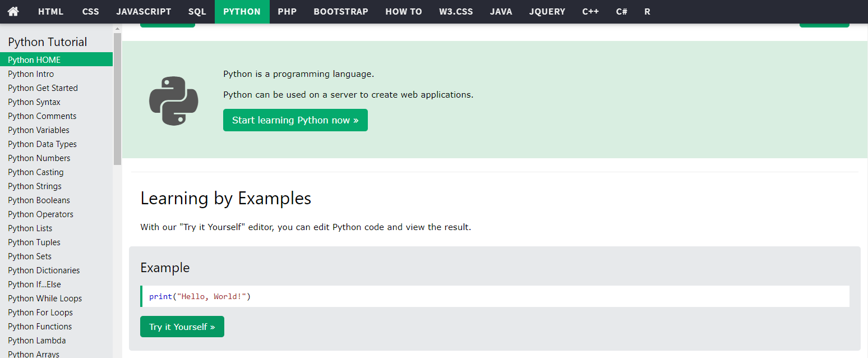
Task: Open the HOW TO section
Action: (404, 11)
